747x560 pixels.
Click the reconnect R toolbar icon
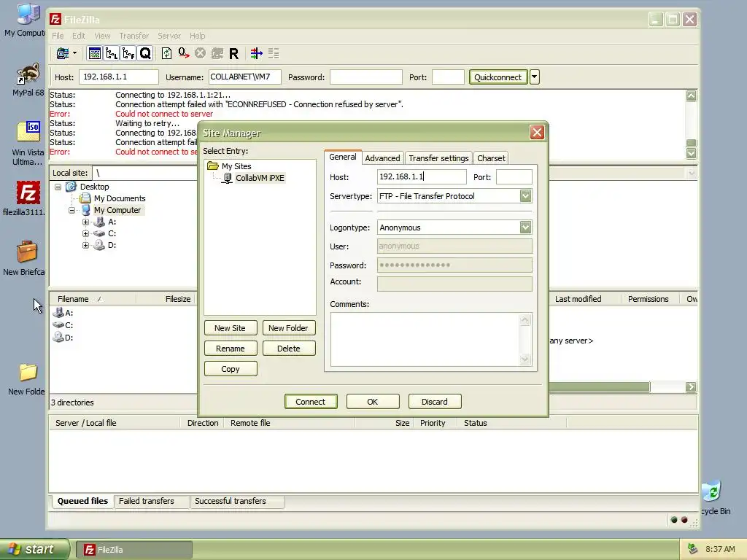click(233, 53)
